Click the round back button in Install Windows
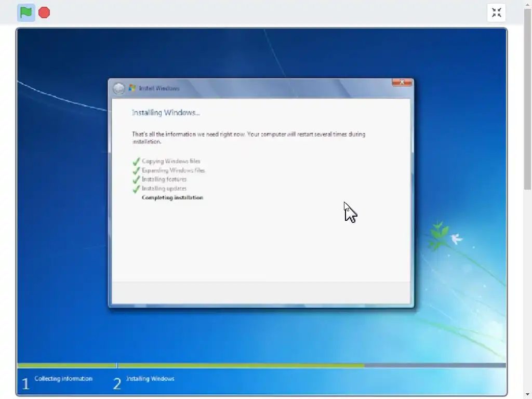532x399 pixels. pos(119,88)
